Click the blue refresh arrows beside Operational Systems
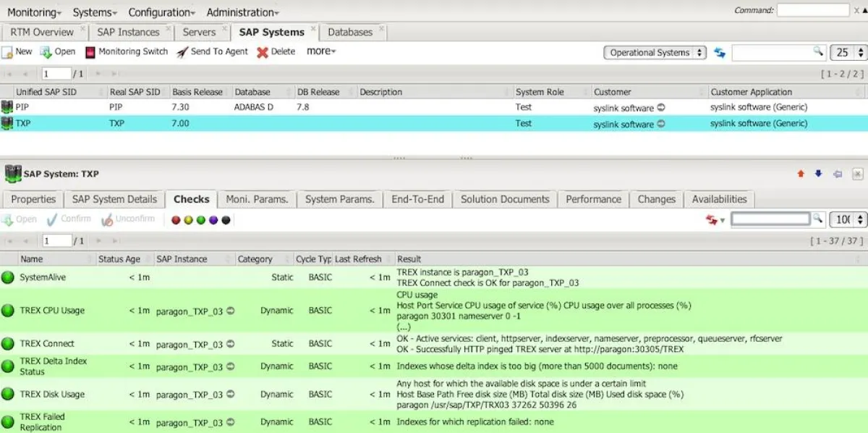 [720, 51]
